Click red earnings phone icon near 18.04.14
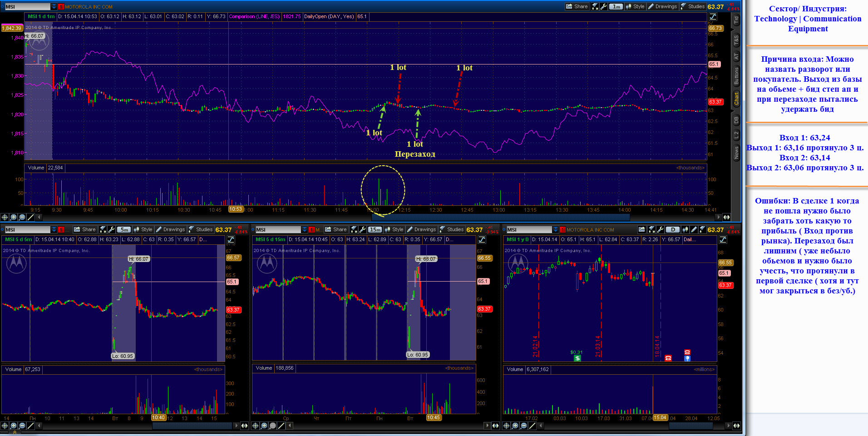868x436 pixels. coord(668,358)
